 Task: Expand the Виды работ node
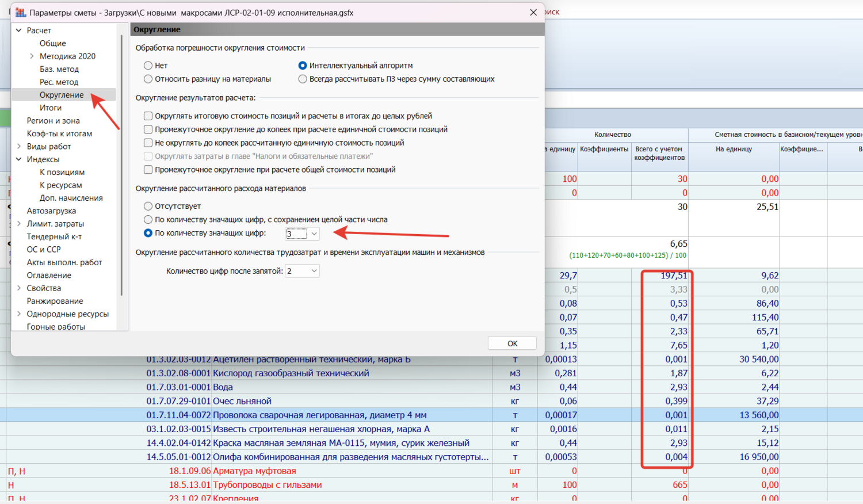click(x=19, y=146)
